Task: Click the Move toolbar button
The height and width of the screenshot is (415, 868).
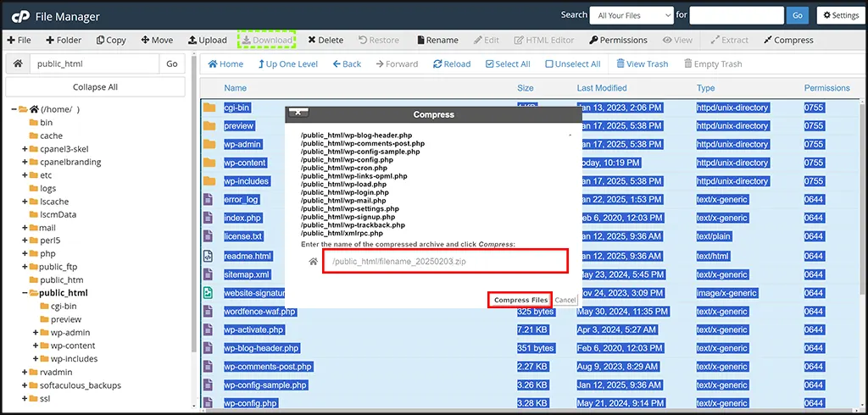Action: point(157,40)
